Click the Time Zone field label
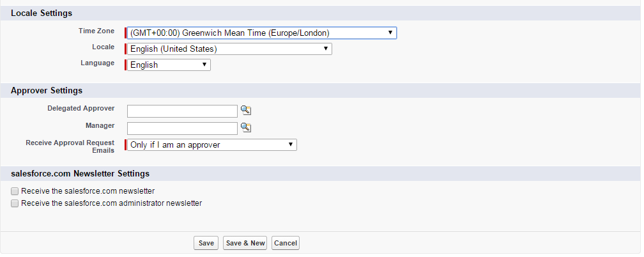The width and height of the screenshot is (644, 257). point(96,31)
